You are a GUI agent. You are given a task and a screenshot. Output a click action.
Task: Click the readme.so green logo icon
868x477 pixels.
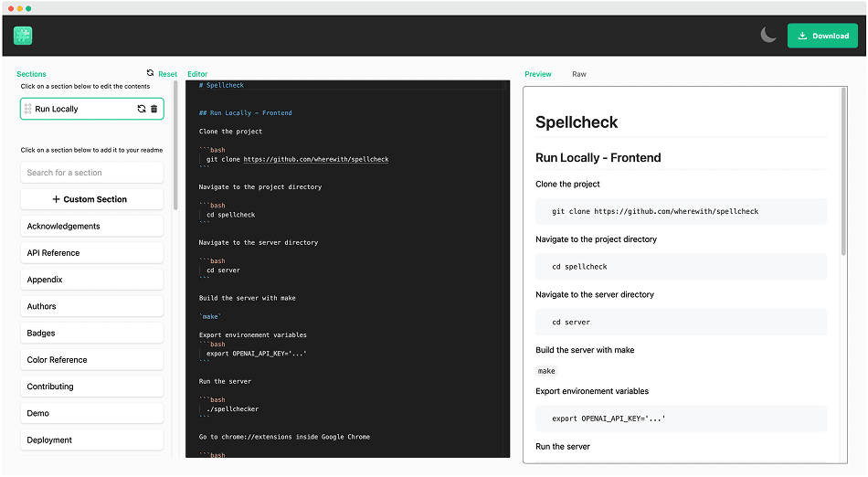coord(23,36)
